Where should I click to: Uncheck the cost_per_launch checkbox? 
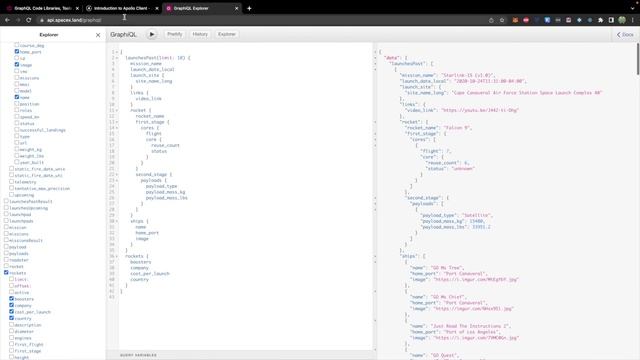click(11, 311)
